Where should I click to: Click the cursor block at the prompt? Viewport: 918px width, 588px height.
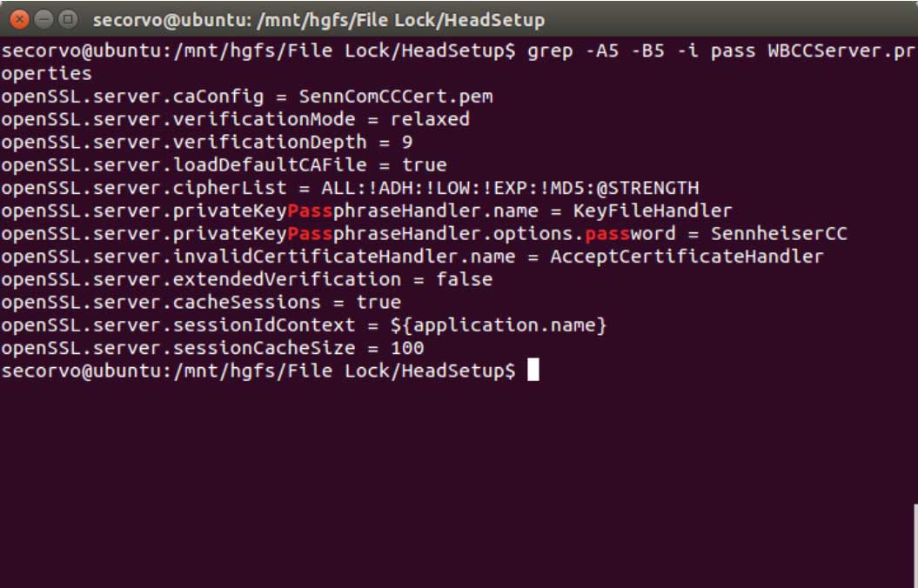click(533, 371)
